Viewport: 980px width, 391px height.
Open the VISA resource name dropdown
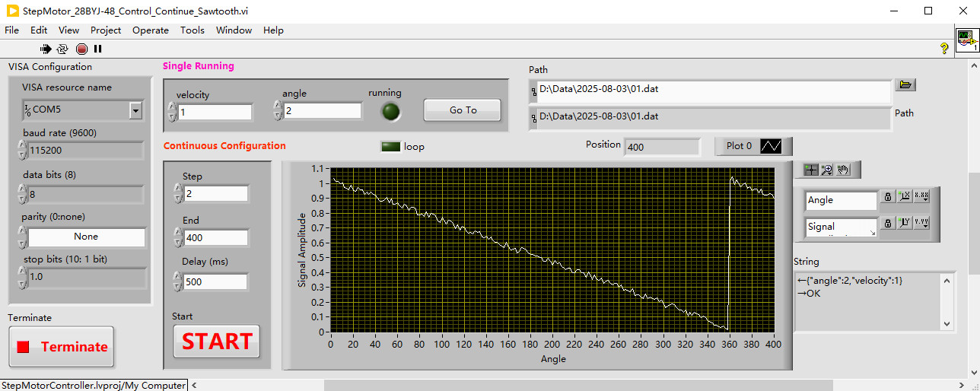(x=135, y=111)
